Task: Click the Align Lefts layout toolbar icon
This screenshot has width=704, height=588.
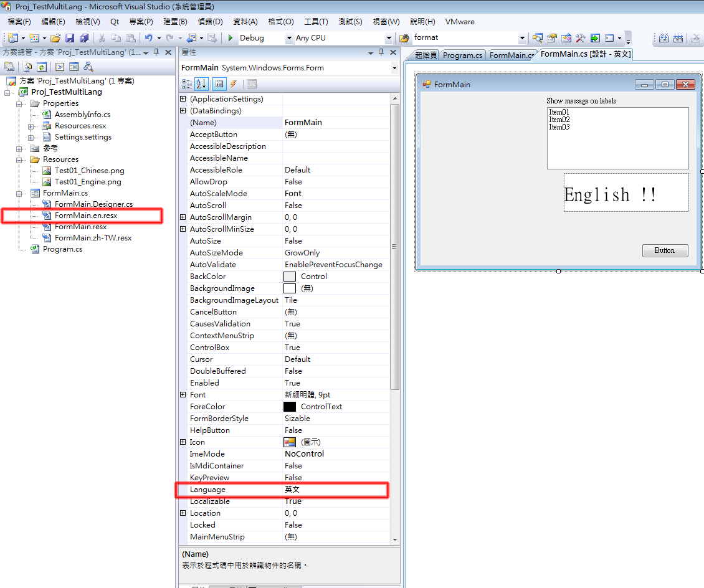Action: (678, 38)
